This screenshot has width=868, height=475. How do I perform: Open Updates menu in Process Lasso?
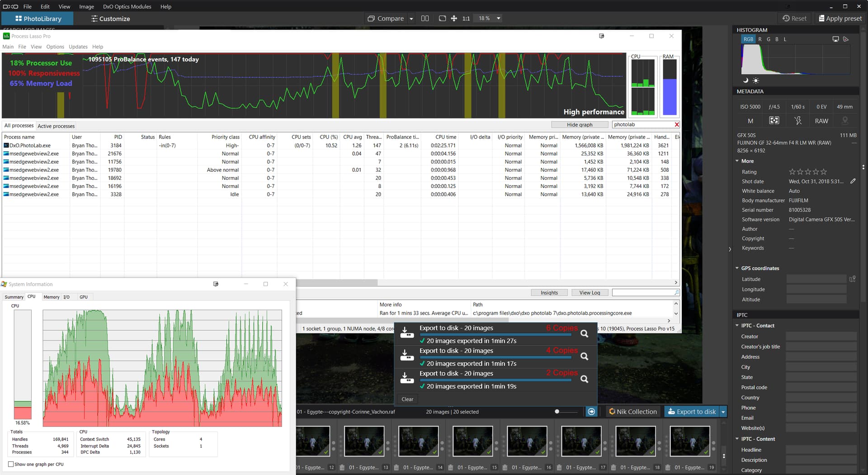point(78,47)
